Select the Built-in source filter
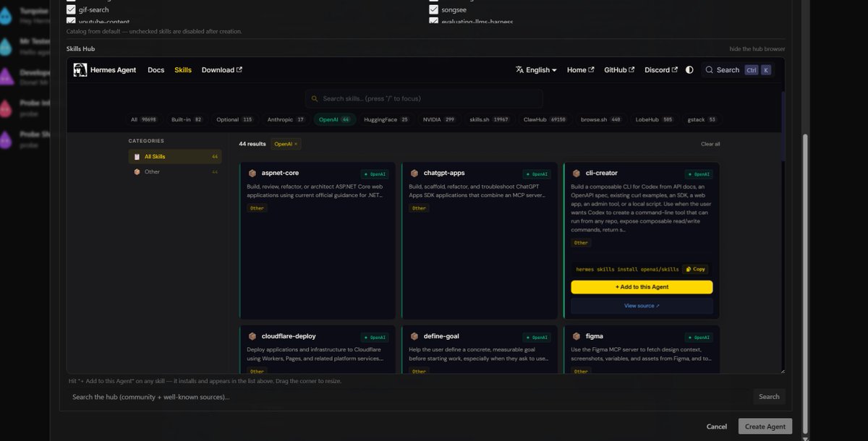Viewport: 868px width, 441px height. tap(187, 119)
